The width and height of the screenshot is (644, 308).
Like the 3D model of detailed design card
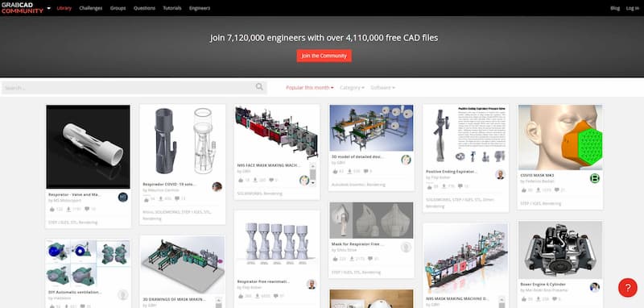tap(335, 172)
